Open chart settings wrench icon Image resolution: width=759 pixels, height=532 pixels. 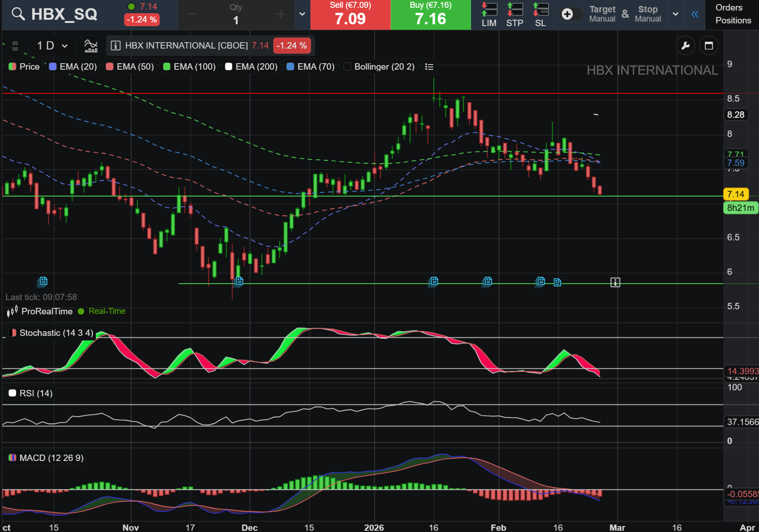coord(685,45)
